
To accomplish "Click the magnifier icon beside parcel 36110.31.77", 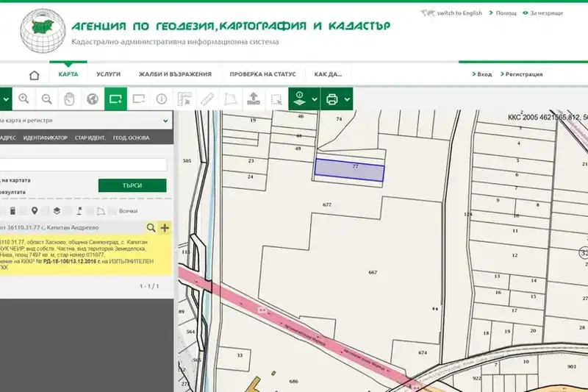I will coord(151,228).
